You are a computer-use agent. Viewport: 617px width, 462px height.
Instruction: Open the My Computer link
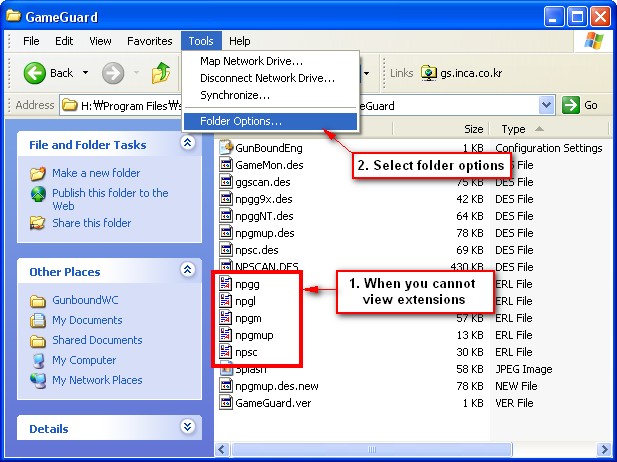[84, 360]
